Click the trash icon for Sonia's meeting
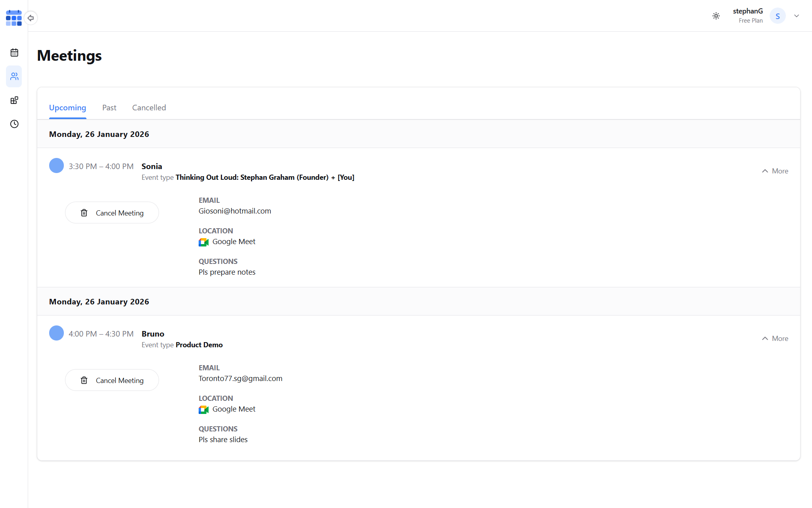The width and height of the screenshot is (812, 508). click(x=84, y=213)
